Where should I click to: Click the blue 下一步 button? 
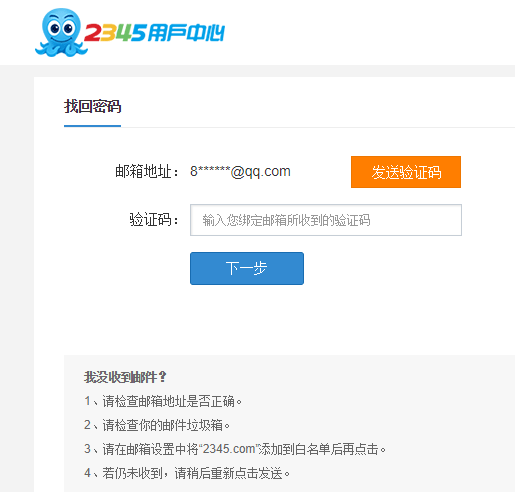247,268
